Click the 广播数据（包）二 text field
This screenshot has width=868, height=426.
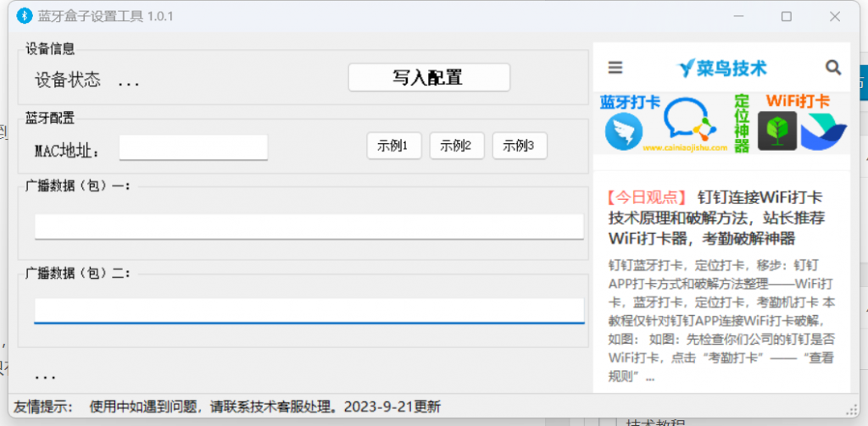pos(309,310)
